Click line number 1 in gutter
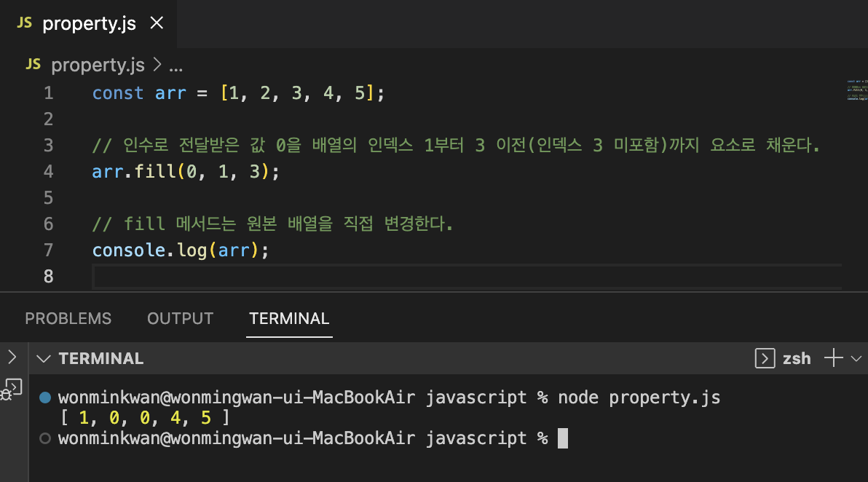The width and height of the screenshot is (868, 482). click(x=49, y=93)
